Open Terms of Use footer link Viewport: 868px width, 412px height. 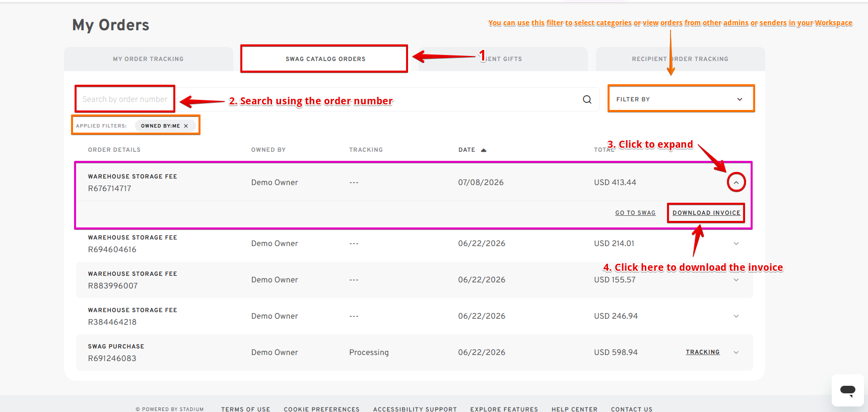coord(245,409)
